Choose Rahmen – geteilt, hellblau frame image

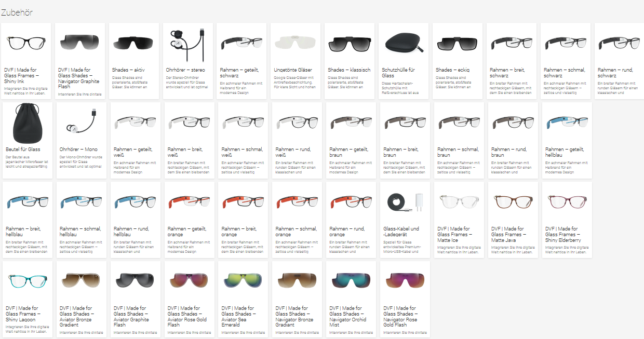pyautogui.click(x=567, y=122)
